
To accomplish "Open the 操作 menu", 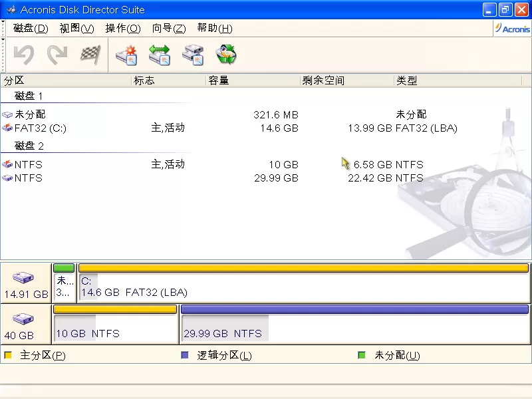I will coord(122,28).
